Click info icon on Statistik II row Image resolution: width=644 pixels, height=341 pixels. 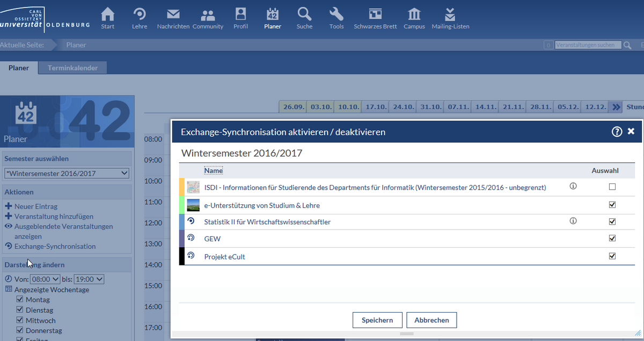pos(573,220)
